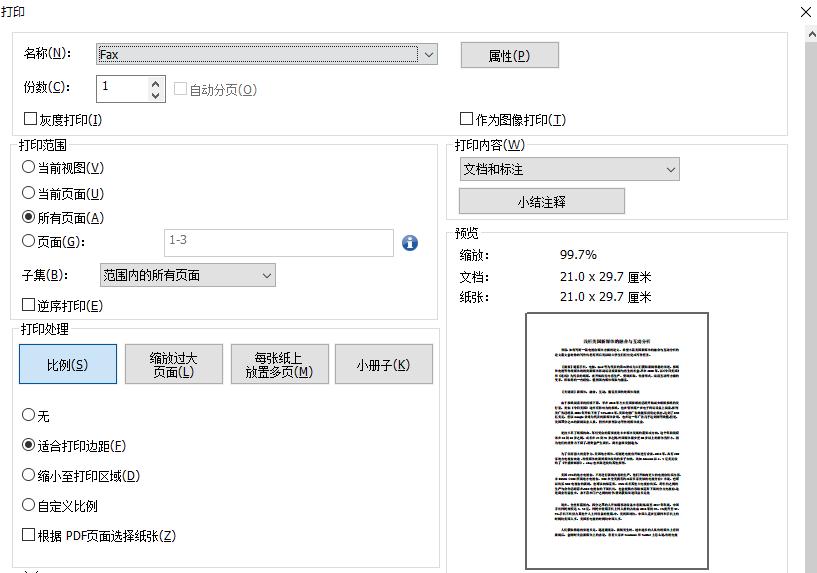Screen dimensions: 817x573
Task: Select the 小册子(K) booklet mode button
Action: click(x=383, y=364)
